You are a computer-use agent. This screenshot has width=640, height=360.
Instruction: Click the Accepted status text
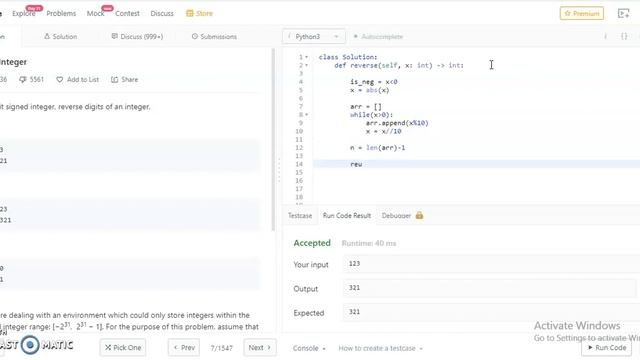coord(312,243)
